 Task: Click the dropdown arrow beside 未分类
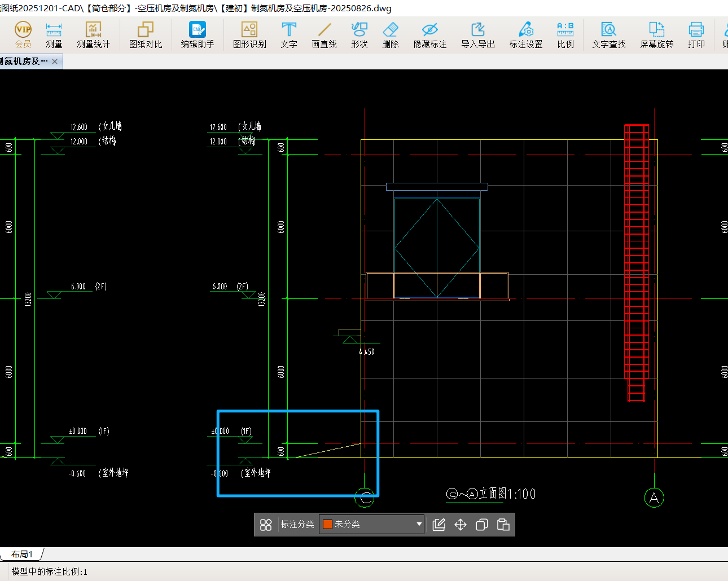(x=419, y=525)
